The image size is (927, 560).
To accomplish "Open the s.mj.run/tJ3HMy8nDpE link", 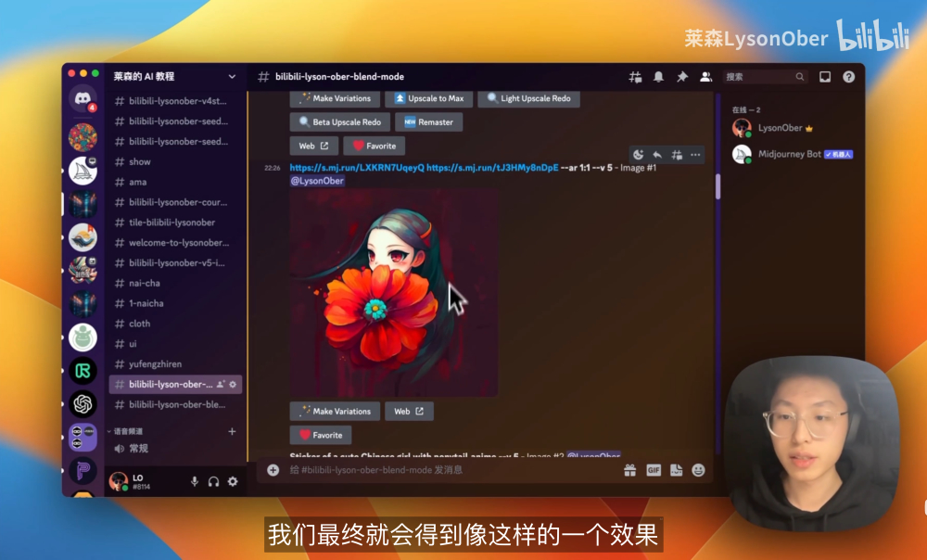I will coord(492,167).
